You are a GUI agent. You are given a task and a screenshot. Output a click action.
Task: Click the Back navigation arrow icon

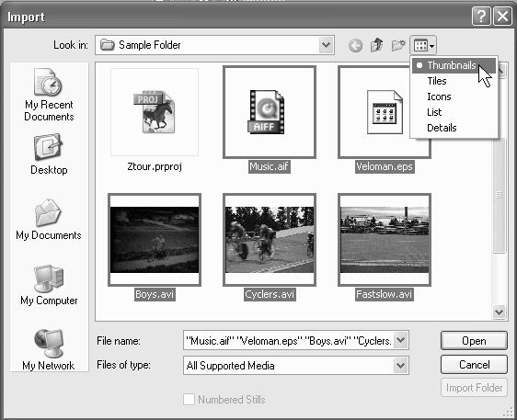tap(355, 45)
